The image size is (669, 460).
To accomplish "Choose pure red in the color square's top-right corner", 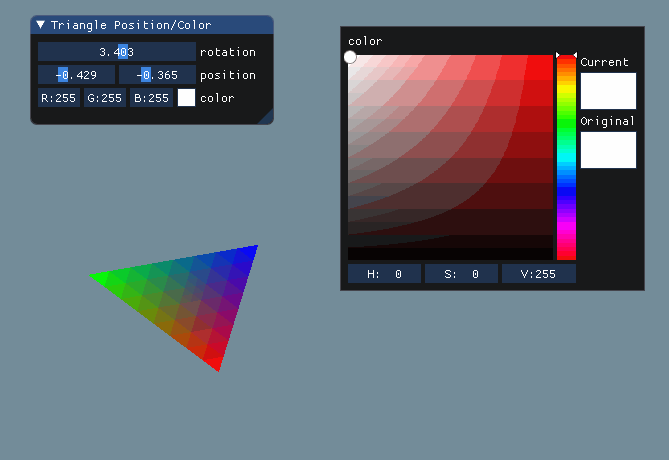I will pos(550,58).
